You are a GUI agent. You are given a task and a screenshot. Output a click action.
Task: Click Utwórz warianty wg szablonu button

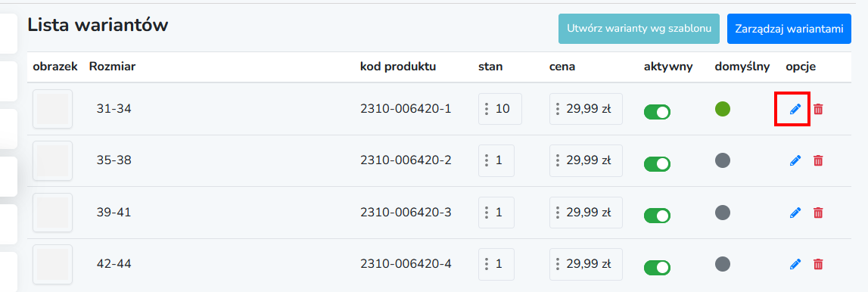[639, 29]
